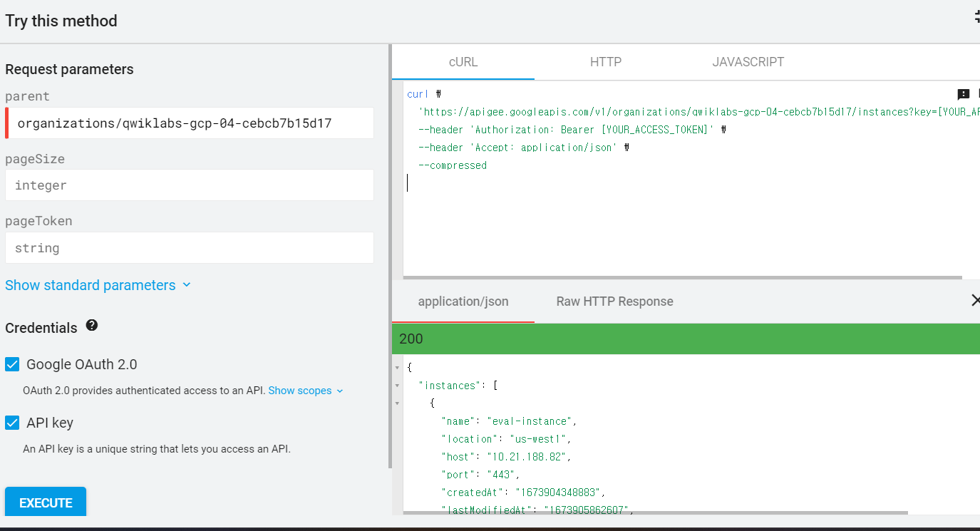Click the --compressed line

pos(453,165)
